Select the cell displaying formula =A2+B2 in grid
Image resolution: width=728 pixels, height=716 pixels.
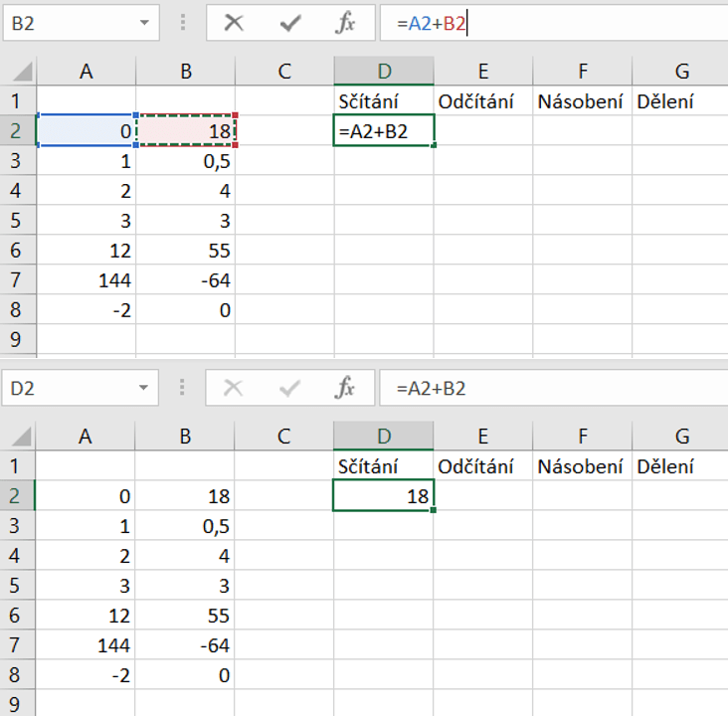pyautogui.click(x=384, y=130)
